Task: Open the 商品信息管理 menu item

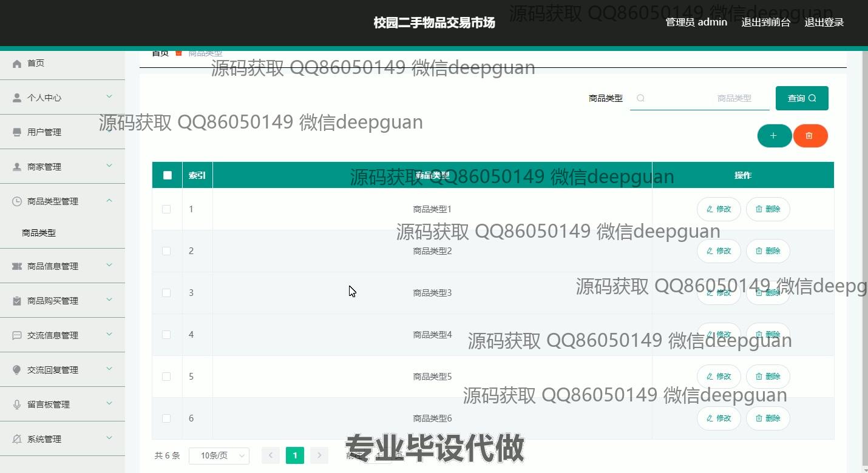Action: (53, 266)
